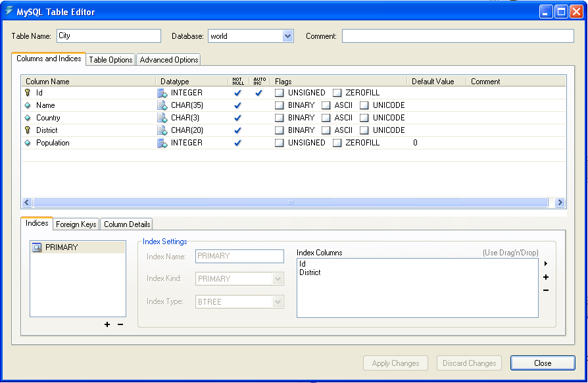Click the key icon beside District column

pyautogui.click(x=27, y=130)
